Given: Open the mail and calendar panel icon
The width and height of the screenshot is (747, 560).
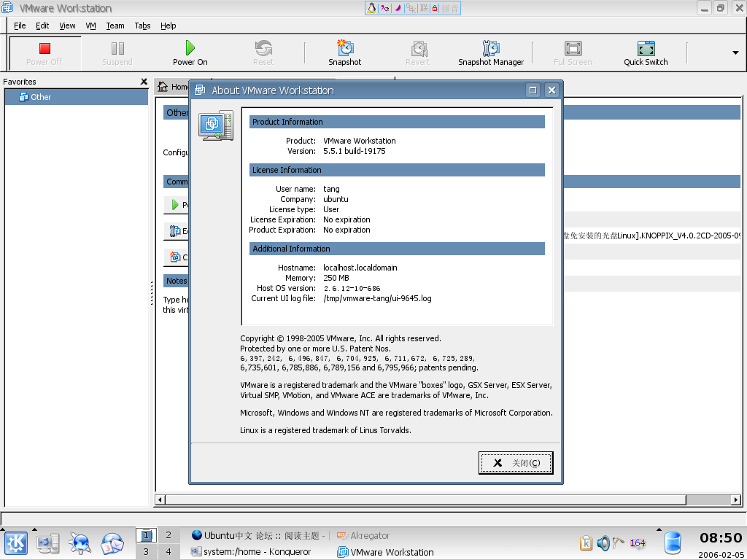Looking at the screenshot, I should (x=112, y=543).
